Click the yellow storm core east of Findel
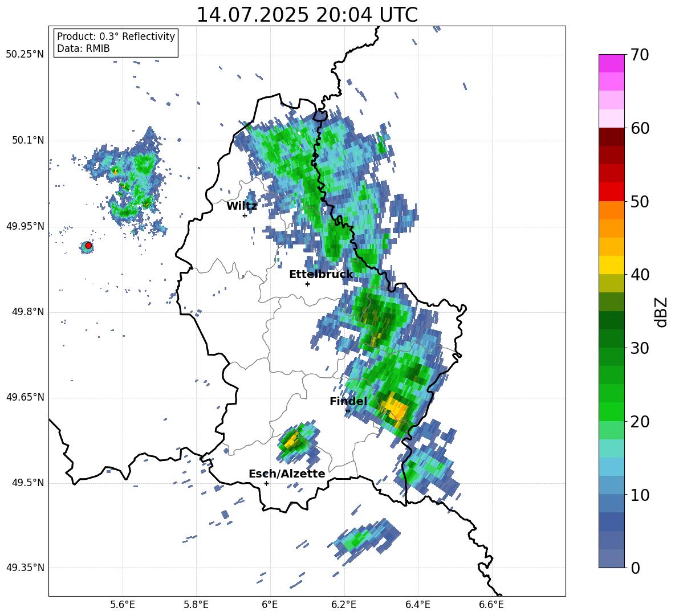Screen dimensions: 675x616 [x=396, y=408]
